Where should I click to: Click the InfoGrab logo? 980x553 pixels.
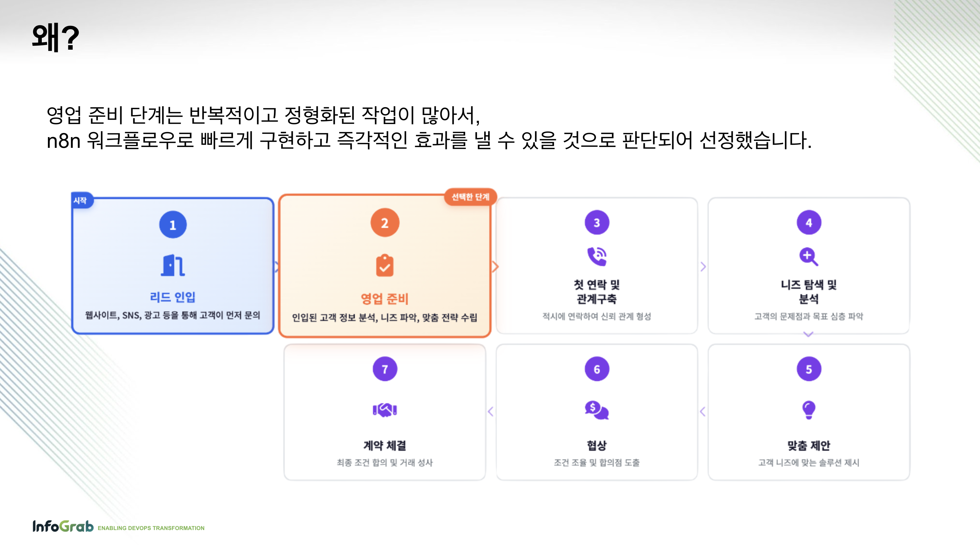63,526
